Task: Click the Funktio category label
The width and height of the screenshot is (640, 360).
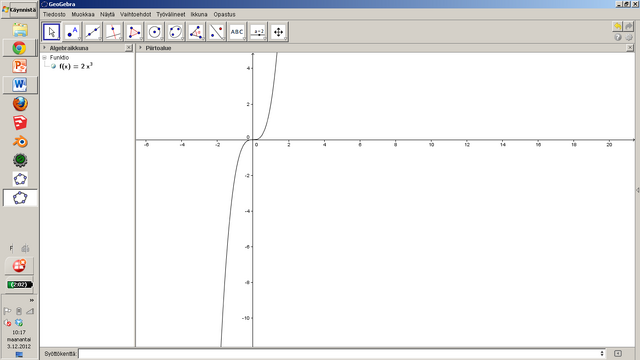Action: 59,58
